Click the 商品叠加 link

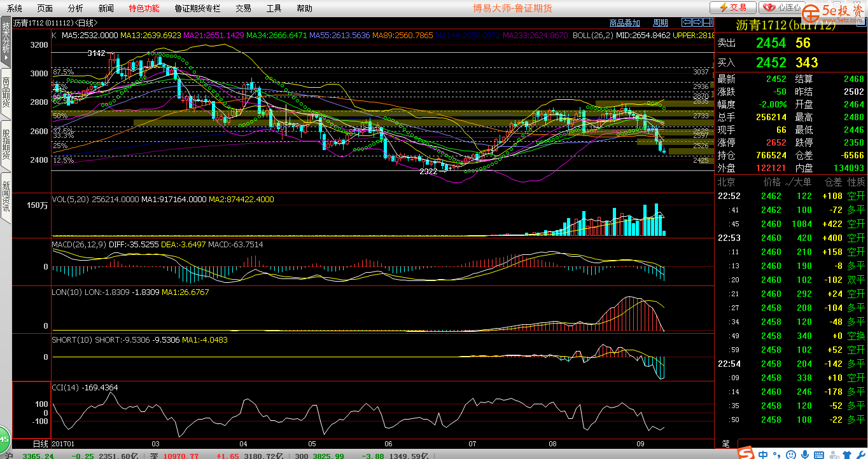coord(624,23)
